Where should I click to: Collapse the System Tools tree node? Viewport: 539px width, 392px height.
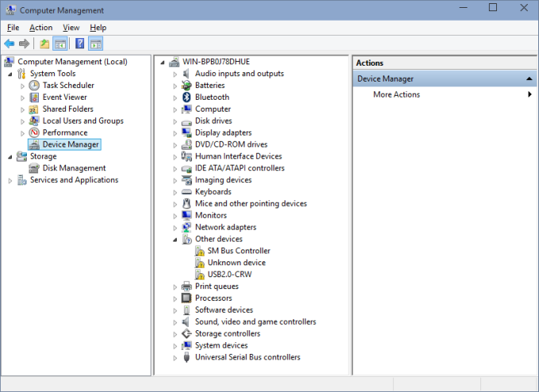click(10, 74)
